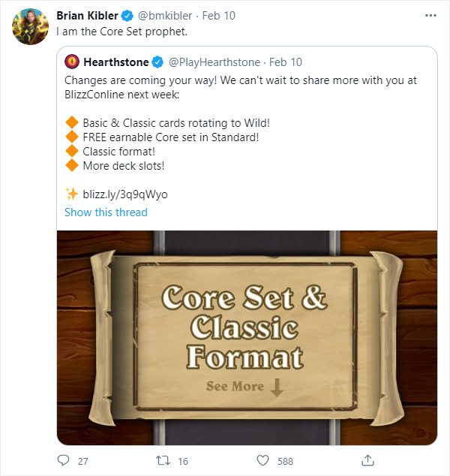The image size is (450, 476).
Task: Click the Hearthstone display name
Action: pyautogui.click(x=116, y=62)
